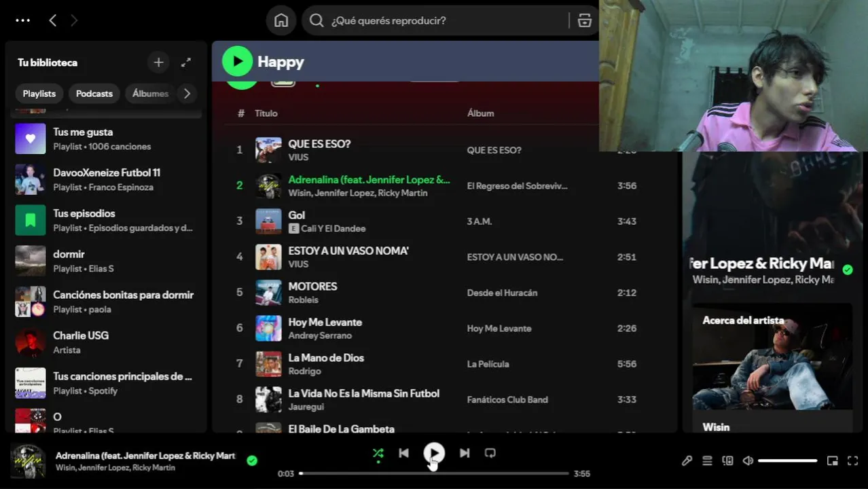Enter full screen mode icon

click(x=853, y=460)
